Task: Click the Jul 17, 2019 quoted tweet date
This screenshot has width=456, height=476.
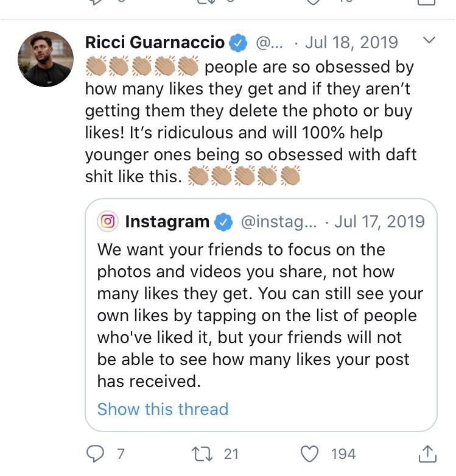Action: [379, 222]
